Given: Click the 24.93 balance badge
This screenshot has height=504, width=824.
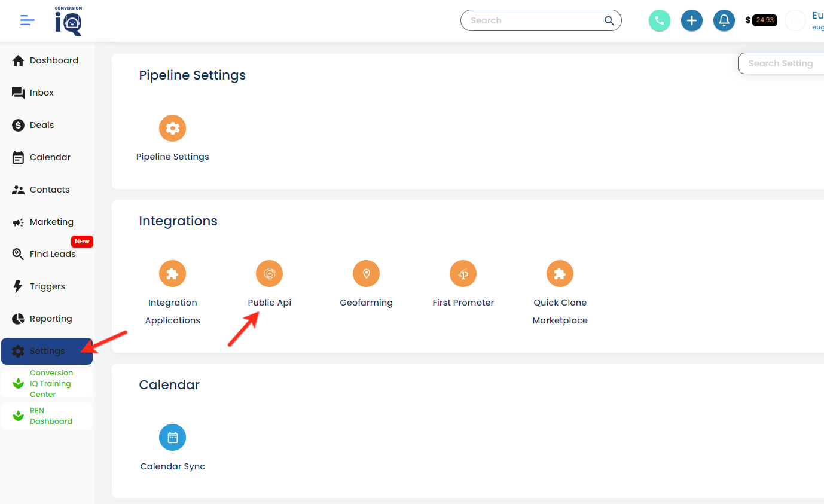Looking at the screenshot, I should [765, 20].
